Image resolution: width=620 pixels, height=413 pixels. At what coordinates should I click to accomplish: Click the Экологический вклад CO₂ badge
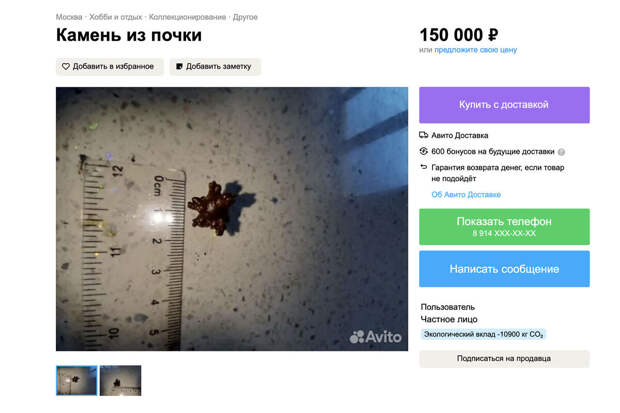coord(483,334)
